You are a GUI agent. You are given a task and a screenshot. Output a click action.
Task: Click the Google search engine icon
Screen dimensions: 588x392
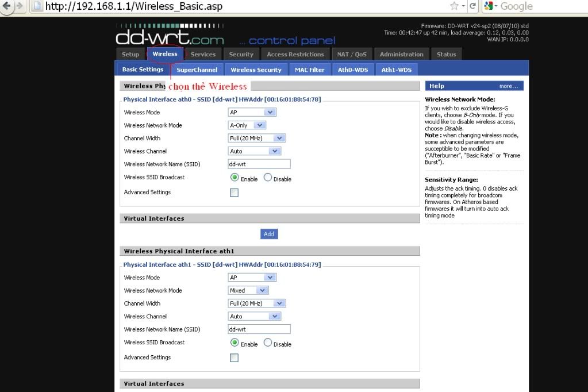[489, 6]
